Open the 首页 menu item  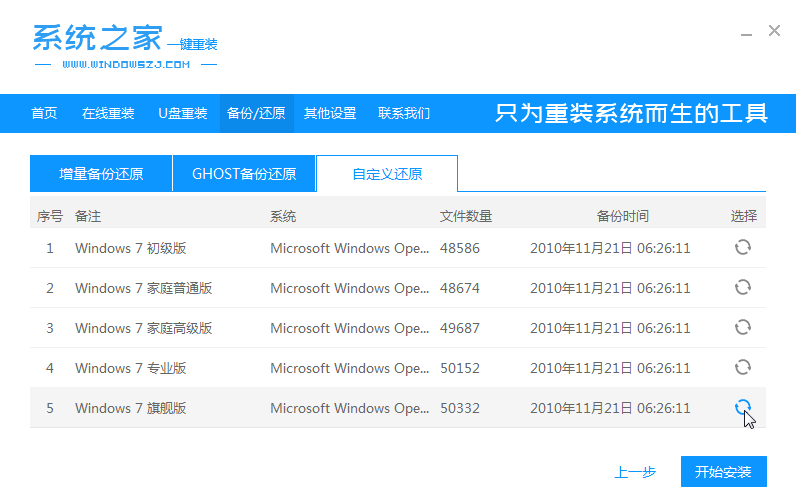point(44,113)
